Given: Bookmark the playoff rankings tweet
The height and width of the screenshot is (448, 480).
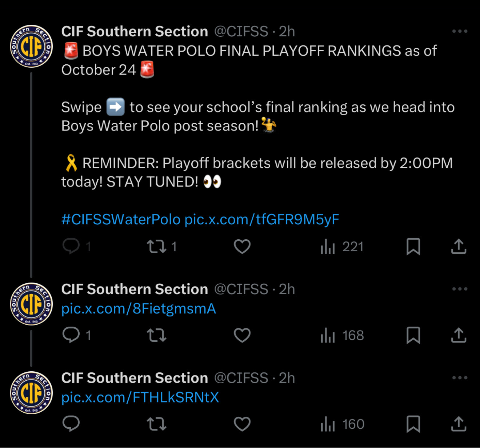Looking at the screenshot, I should click(x=413, y=246).
